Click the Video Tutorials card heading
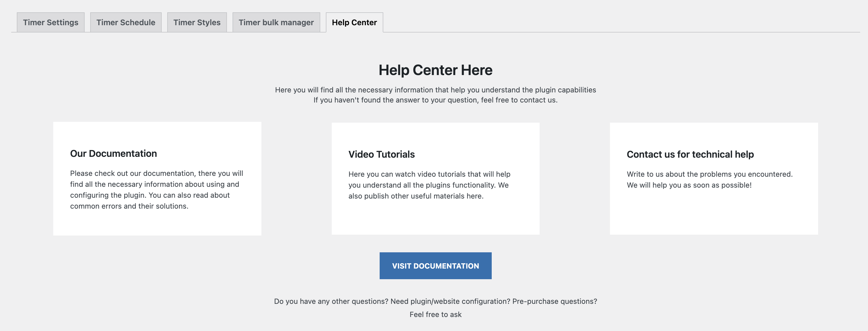This screenshot has width=868, height=331. coord(381,154)
